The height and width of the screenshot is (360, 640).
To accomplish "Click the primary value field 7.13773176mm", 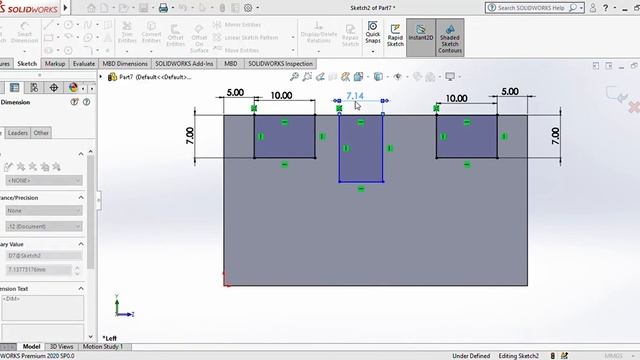I will click(39, 270).
